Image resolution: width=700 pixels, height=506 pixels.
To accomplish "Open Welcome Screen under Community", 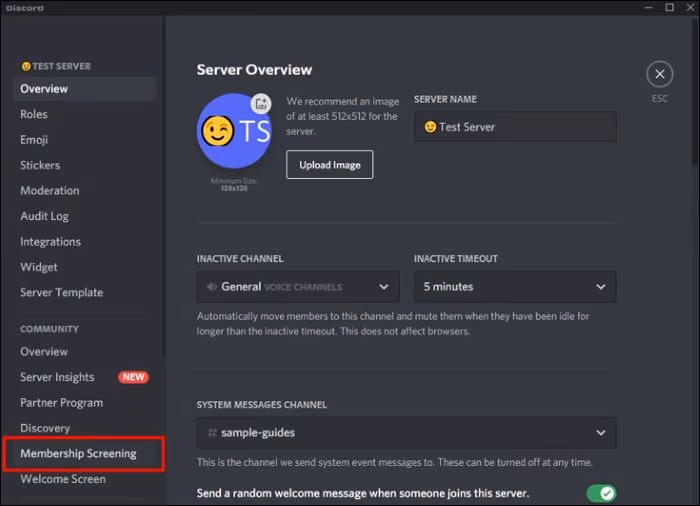I will coord(63,479).
